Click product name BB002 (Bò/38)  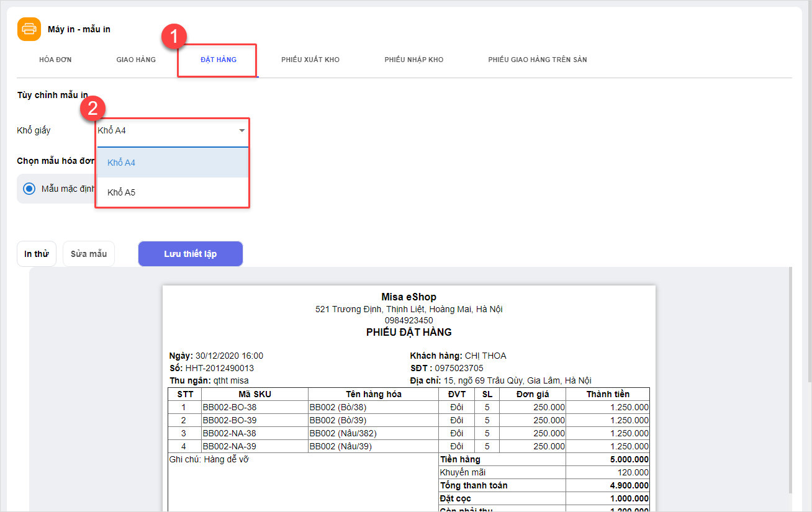(x=338, y=408)
